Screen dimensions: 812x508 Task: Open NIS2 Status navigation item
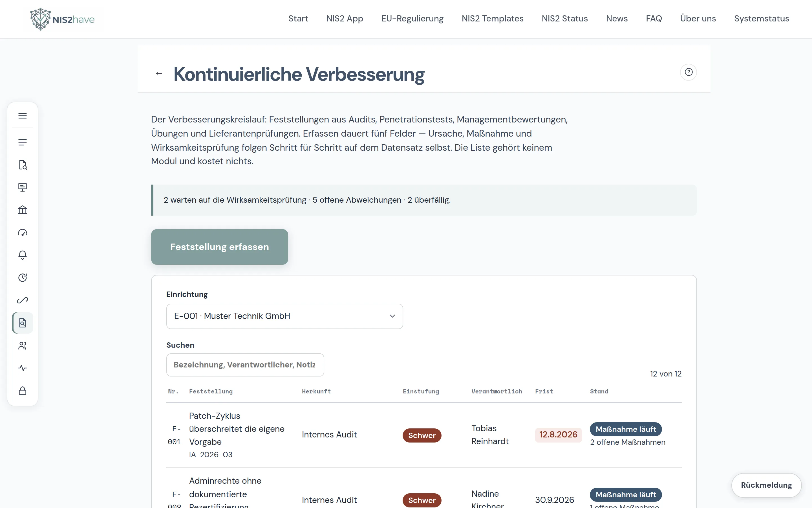565,18
